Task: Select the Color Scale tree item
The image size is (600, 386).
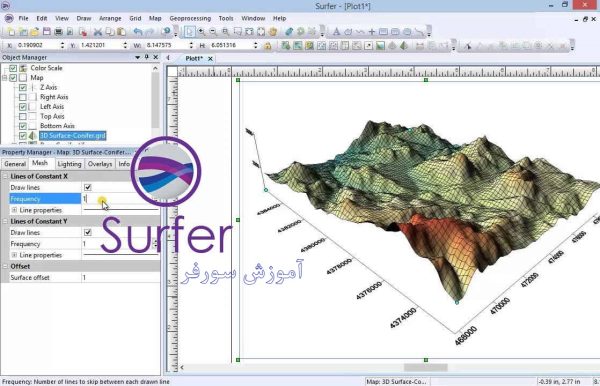Action: pos(46,68)
